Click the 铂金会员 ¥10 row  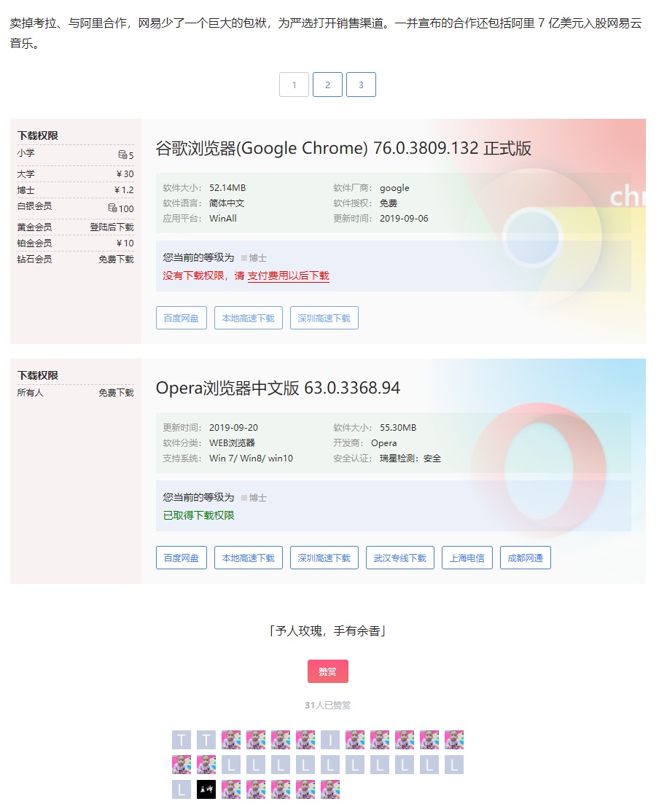(76, 243)
